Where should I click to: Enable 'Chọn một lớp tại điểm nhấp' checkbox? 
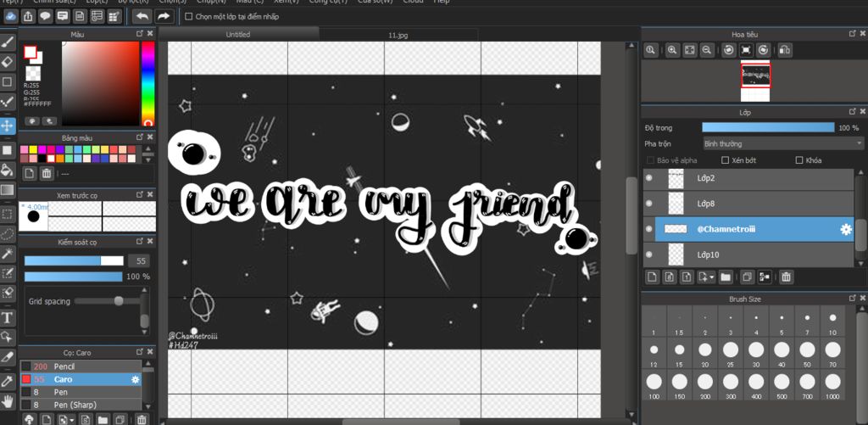click(x=189, y=17)
